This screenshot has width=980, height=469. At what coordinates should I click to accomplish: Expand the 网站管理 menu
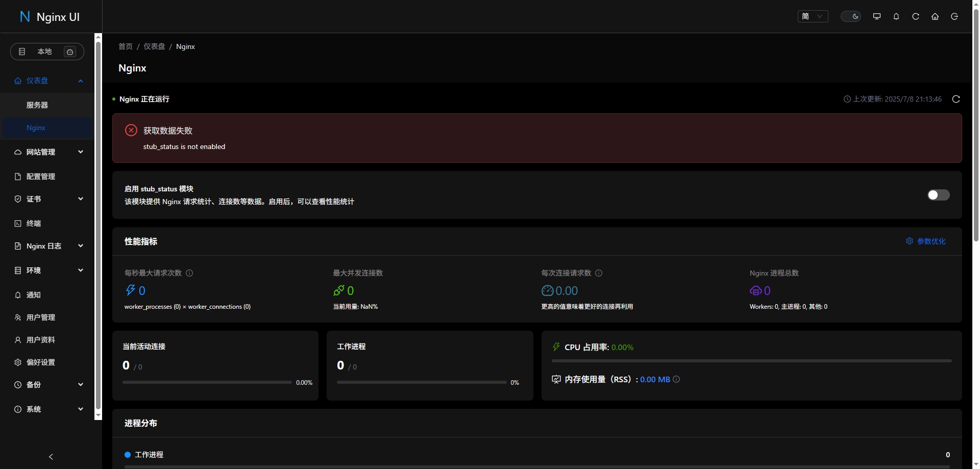[x=47, y=152]
